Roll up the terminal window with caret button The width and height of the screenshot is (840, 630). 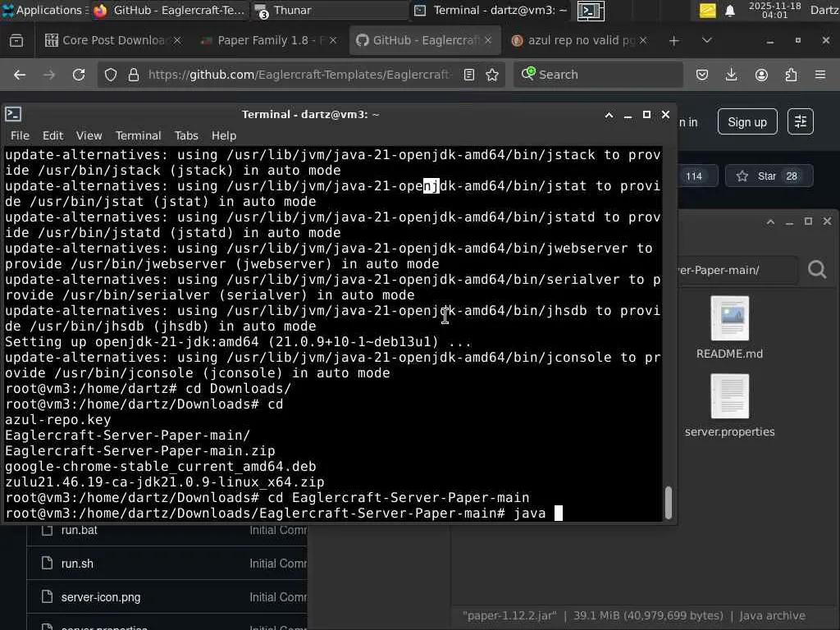point(609,115)
